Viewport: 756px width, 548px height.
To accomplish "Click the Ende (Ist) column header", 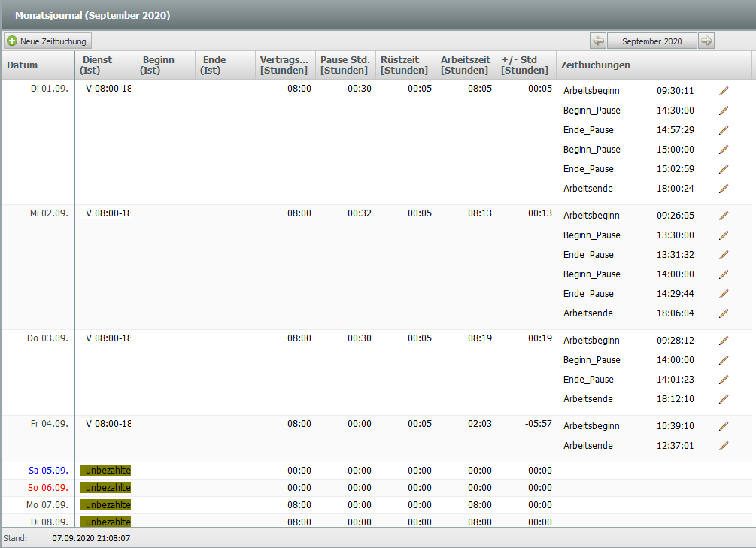I will [225, 65].
